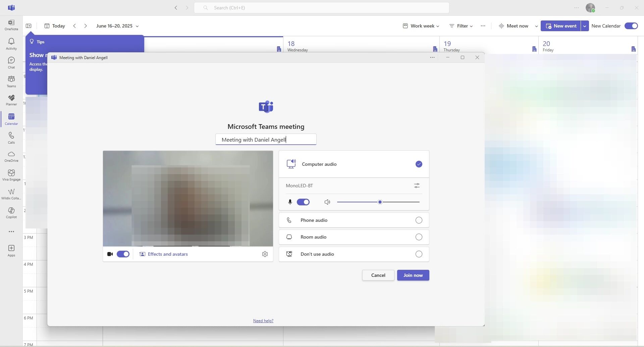Toggle the calendar side pane
The height and width of the screenshot is (347, 644).
pos(29,26)
